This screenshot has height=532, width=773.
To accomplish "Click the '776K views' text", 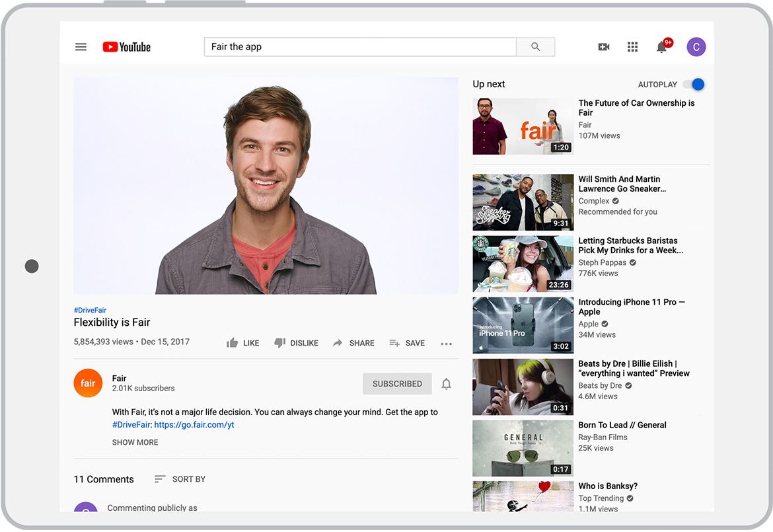I will (x=598, y=274).
